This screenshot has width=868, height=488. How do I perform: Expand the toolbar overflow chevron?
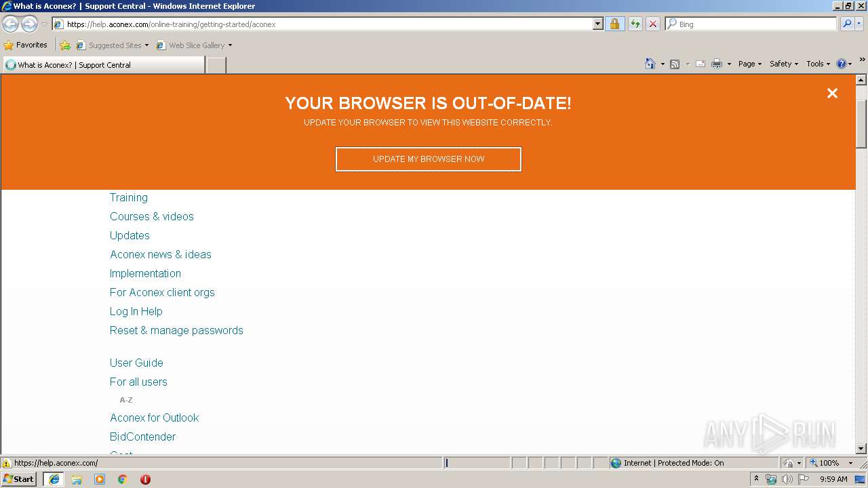[x=862, y=60]
